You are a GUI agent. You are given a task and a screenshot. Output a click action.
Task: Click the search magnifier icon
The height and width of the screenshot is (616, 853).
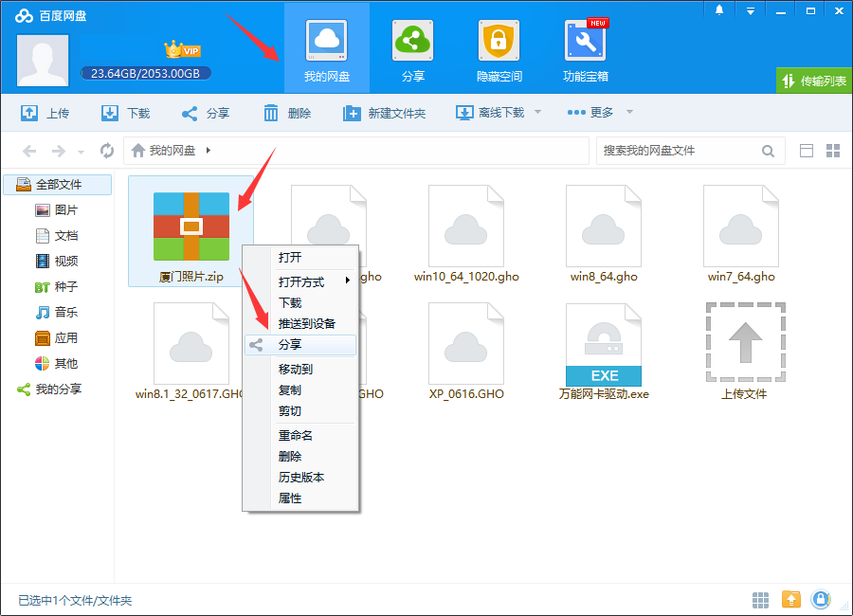pos(768,151)
